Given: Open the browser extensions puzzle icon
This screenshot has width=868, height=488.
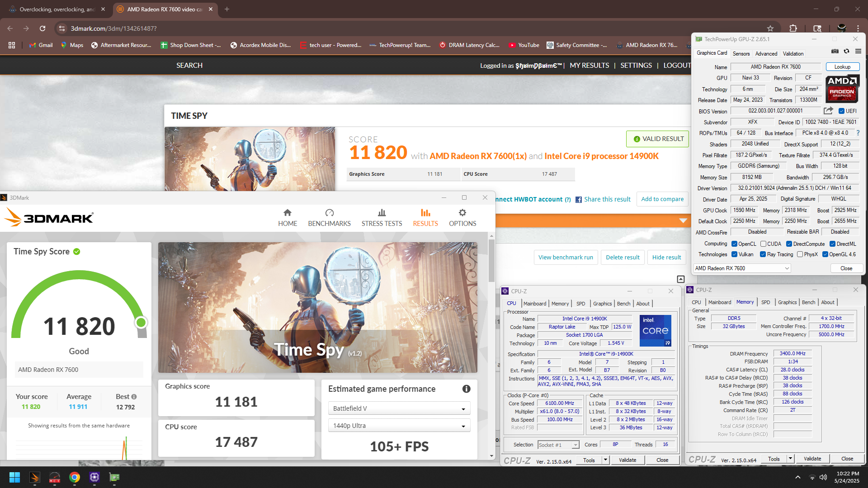Looking at the screenshot, I should 793,28.
